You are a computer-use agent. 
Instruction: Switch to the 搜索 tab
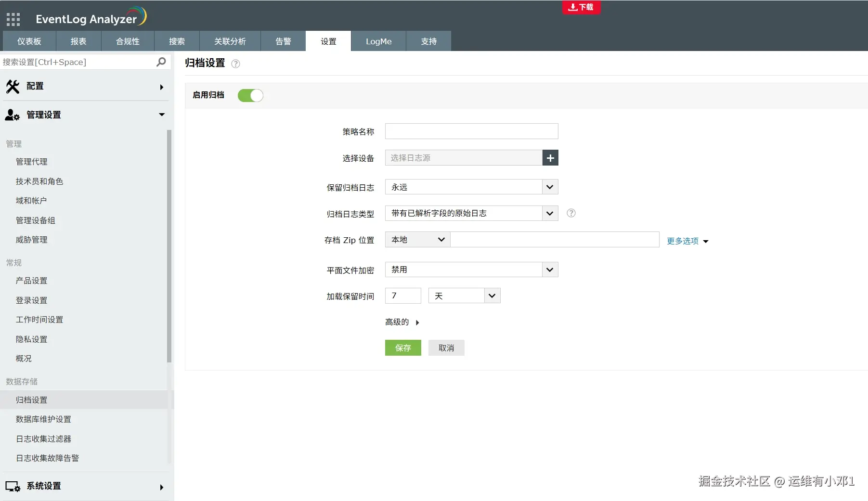pos(177,41)
